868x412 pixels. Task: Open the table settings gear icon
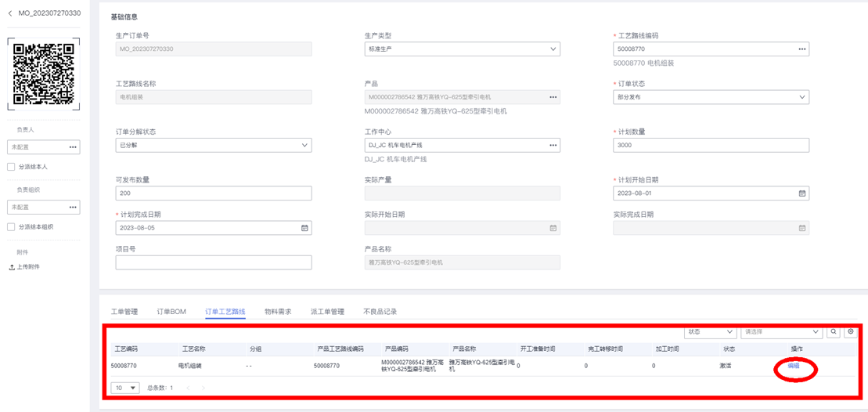tap(850, 331)
